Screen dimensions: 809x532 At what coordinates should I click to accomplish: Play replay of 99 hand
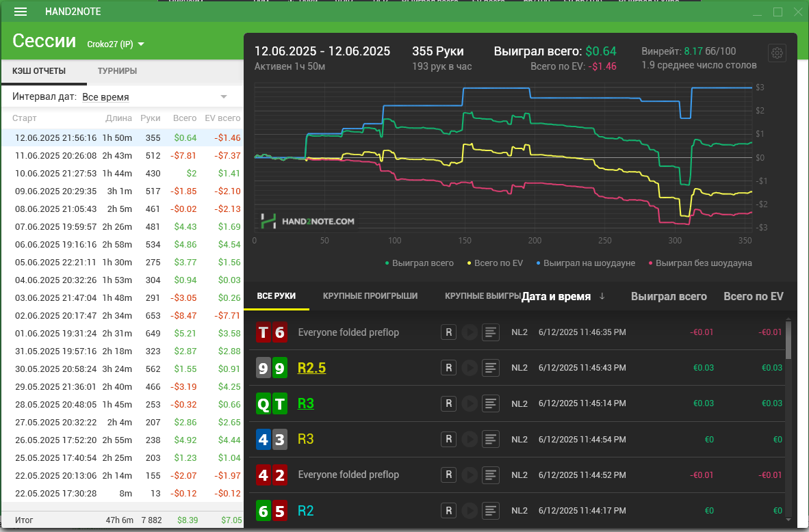tap(470, 368)
